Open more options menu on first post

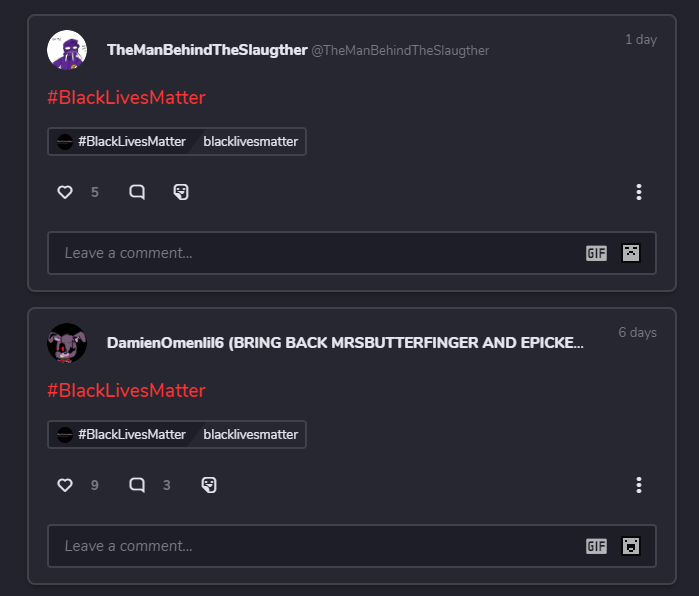(639, 192)
